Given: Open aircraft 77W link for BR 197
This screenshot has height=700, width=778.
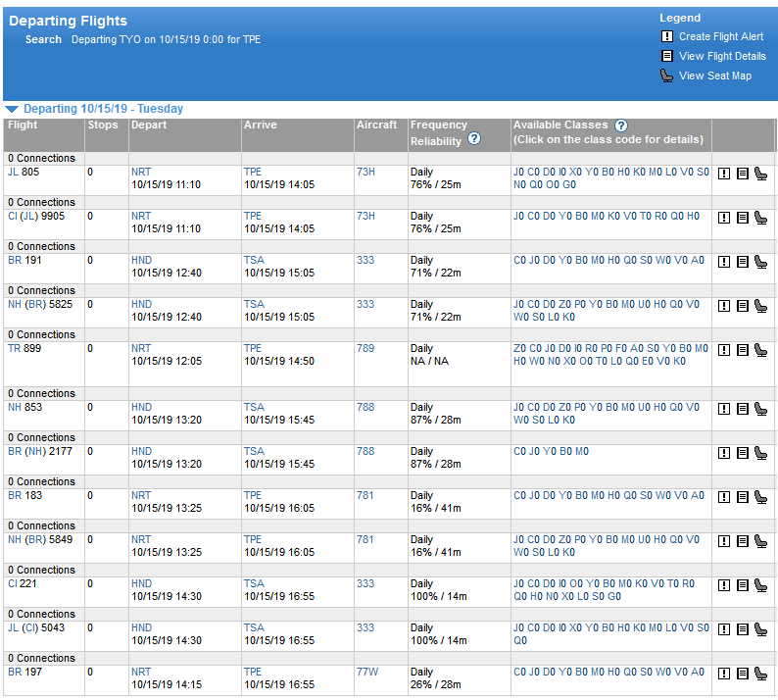Looking at the screenshot, I should pos(367,673).
